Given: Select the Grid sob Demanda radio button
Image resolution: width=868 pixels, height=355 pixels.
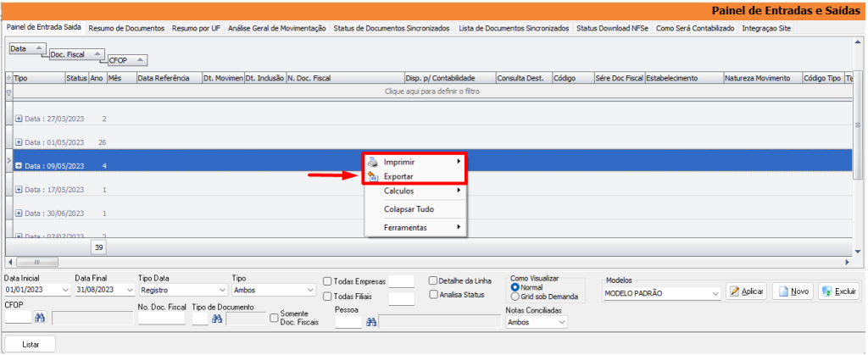Looking at the screenshot, I should click(515, 297).
